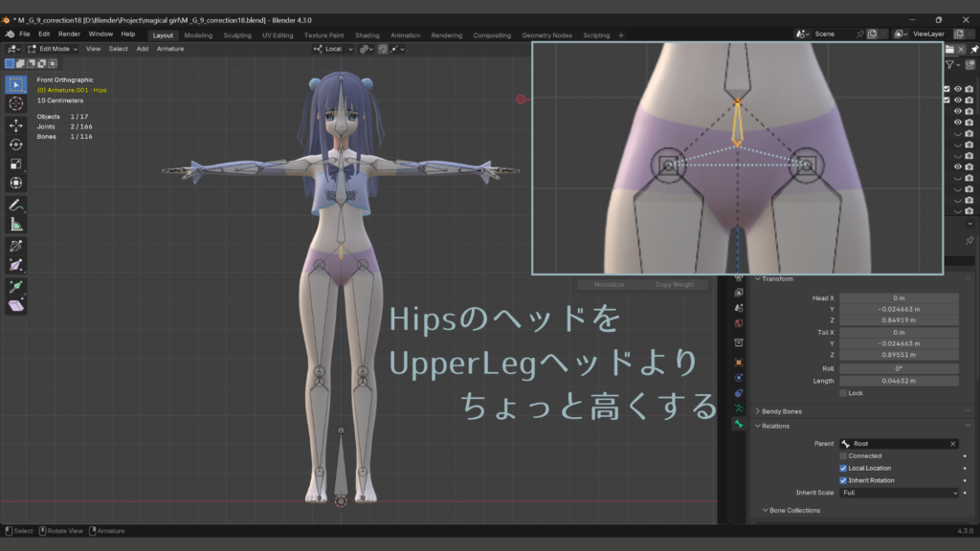Clear the Root parent with X button
Image resolution: width=980 pixels, height=551 pixels.
(952, 444)
